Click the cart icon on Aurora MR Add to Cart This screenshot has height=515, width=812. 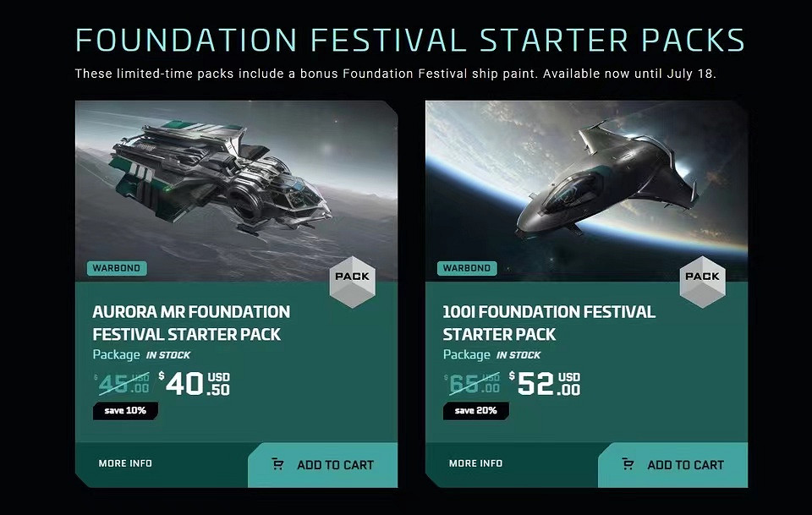277,464
